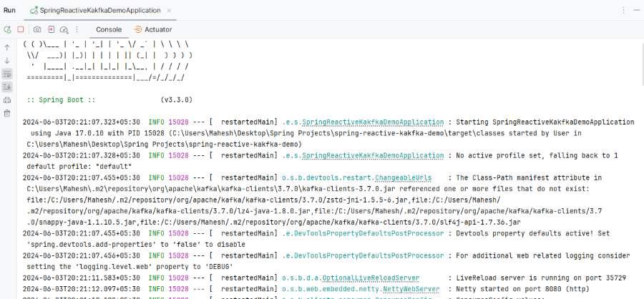
Task: Switch to the Console tab
Action: coord(109,29)
